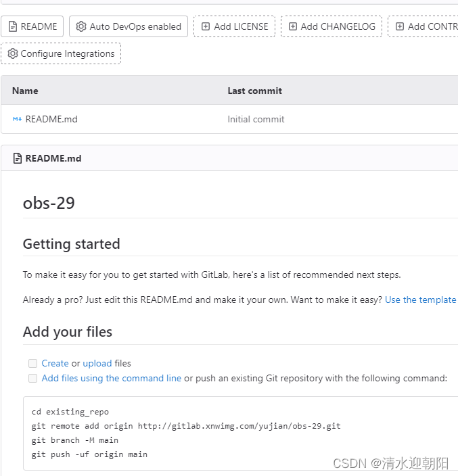Open README.md in the file list

tap(51, 119)
